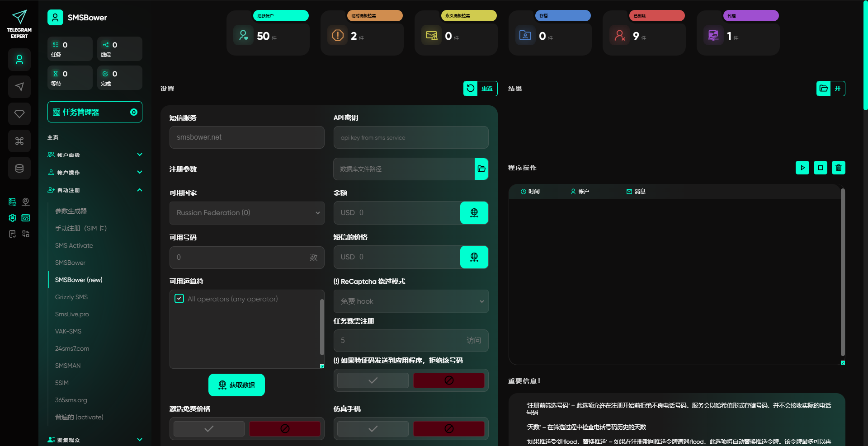
Task: Disable the phone emulation (仿真手机) option
Action: click(449, 429)
